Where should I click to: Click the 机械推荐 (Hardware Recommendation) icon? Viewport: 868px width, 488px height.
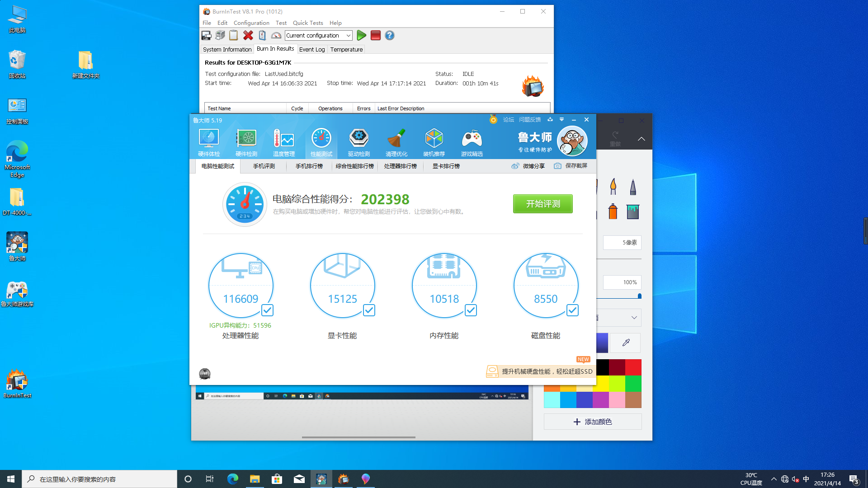pos(434,141)
